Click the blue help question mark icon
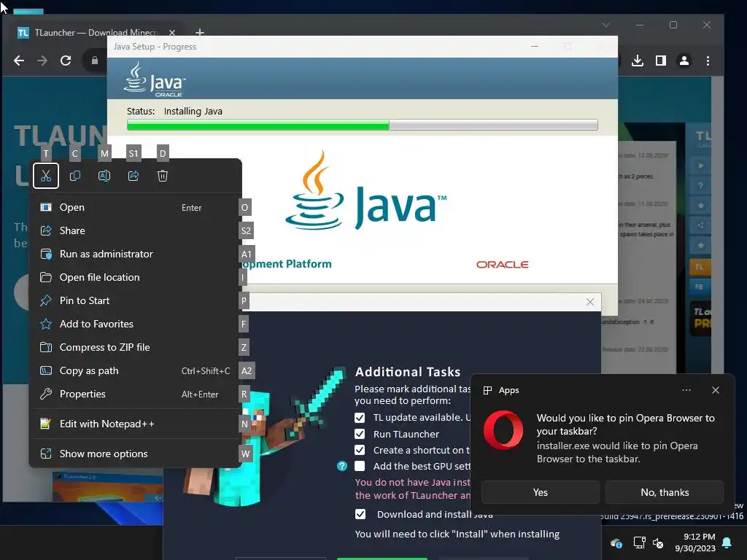747x560 pixels. (342, 466)
